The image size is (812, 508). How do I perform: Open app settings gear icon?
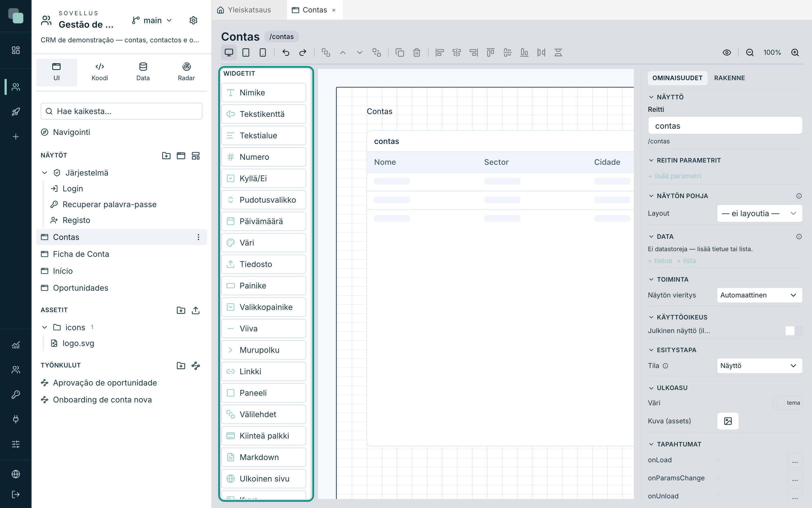point(193,21)
